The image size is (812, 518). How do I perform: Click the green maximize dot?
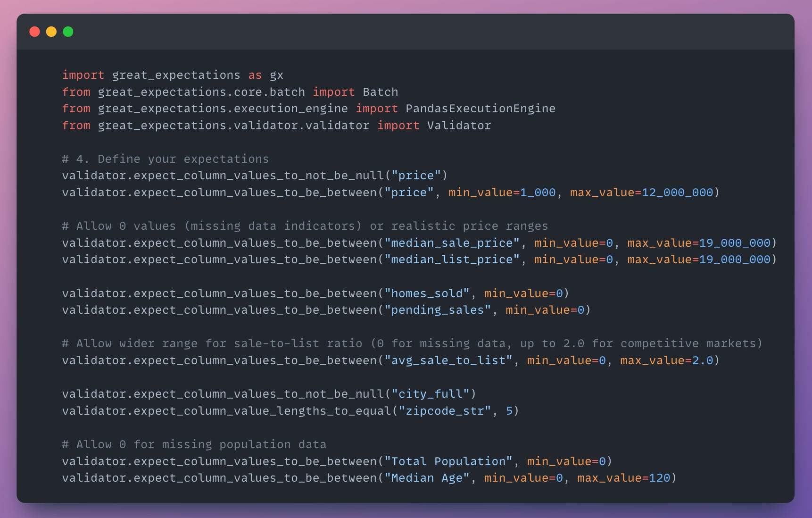click(x=68, y=32)
